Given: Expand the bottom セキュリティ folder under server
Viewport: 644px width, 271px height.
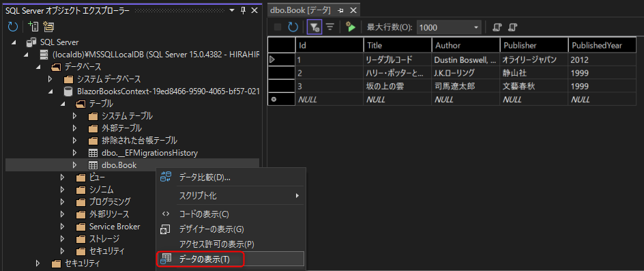Looking at the screenshot, I should [38, 263].
